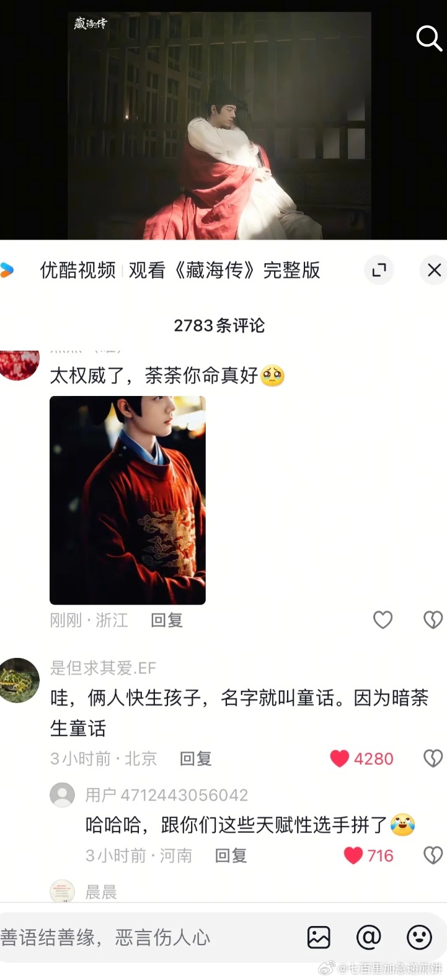Image resolution: width=447 pixels, height=980 pixels.
Task: Close the comments panel
Action: coord(433,270)
